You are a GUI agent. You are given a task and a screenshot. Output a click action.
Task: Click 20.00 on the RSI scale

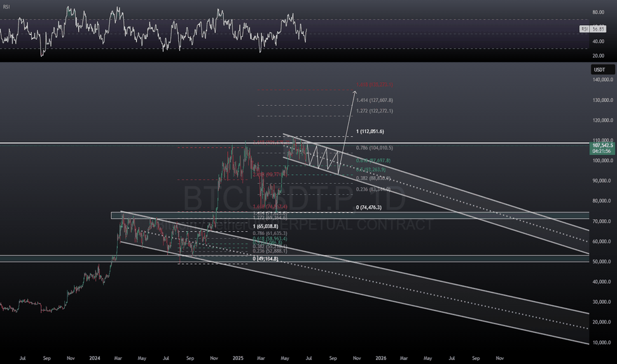(598, 56)
